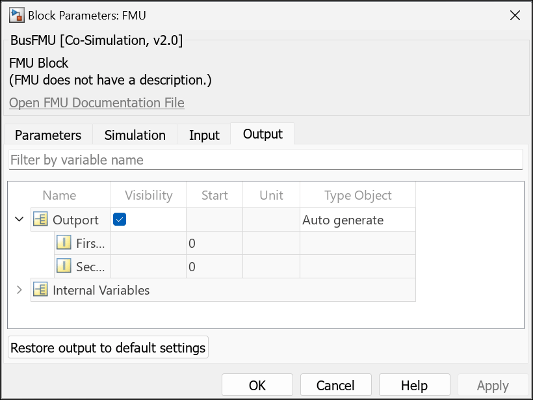Click the Unit column header

(x=271, y=195)
